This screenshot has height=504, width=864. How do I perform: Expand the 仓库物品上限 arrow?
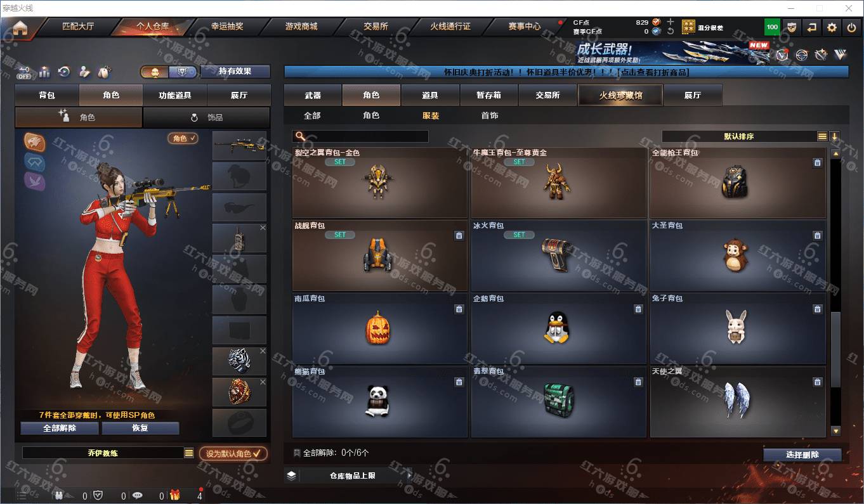click(409, 475)
